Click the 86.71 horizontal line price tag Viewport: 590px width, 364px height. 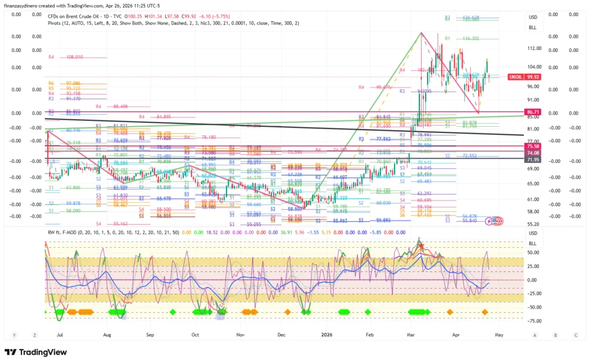click(532, 111)
